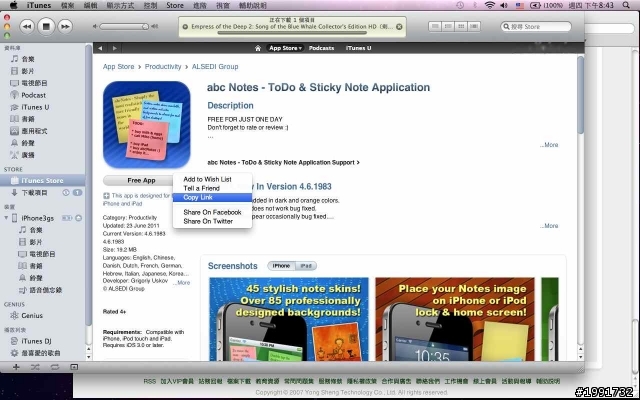Image resolution: width=640 pixels, height=400 pixels.
Task: Open Downloads item in sidebar
Action: (x=35, y=193)
